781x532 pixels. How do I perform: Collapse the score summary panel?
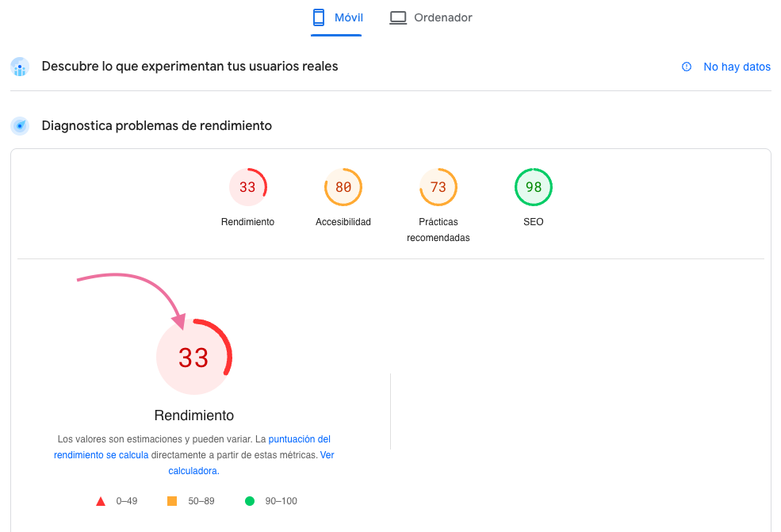390,203
